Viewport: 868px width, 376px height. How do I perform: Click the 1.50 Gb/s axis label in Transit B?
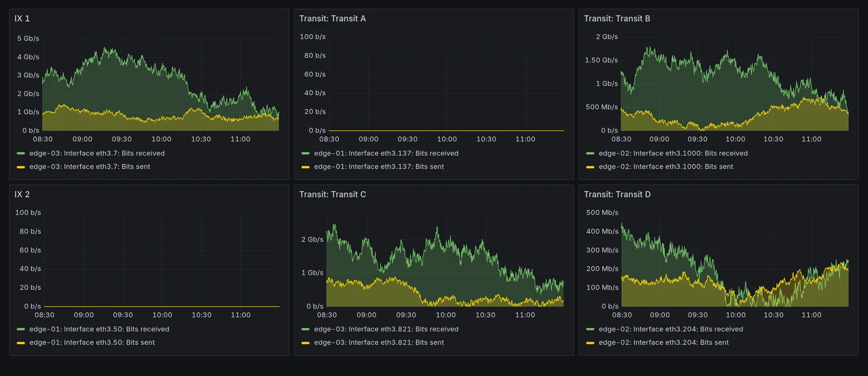tap(601, 60)
